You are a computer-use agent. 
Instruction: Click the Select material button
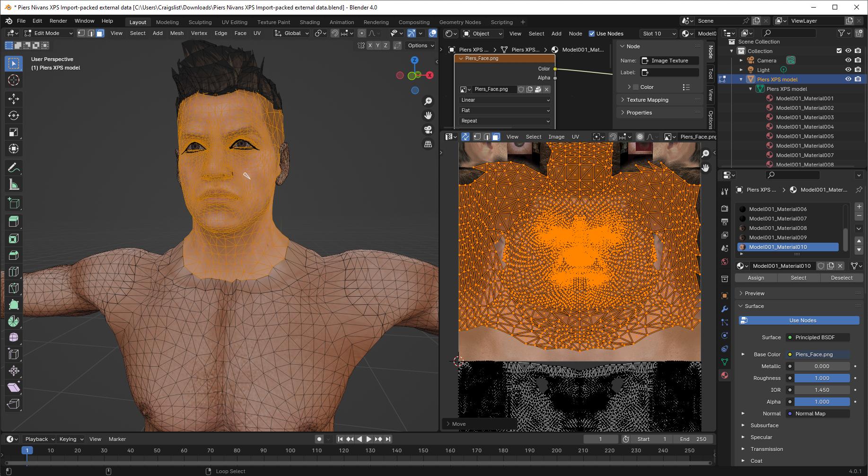pyautogui.click(x=798, y=278)
